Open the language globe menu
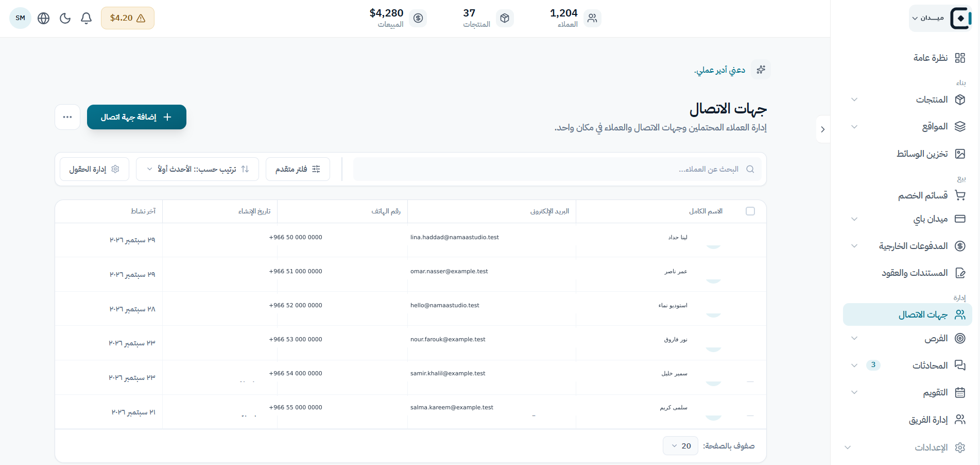 tap(44, 18)
